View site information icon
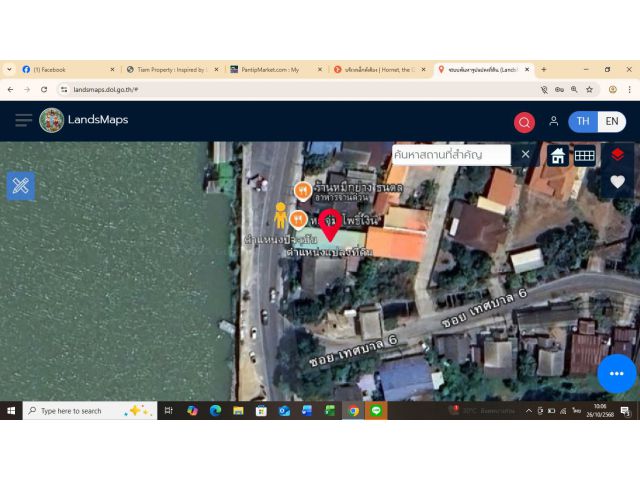The height and width of the screenshot is (480, 640). pos(64,89)
